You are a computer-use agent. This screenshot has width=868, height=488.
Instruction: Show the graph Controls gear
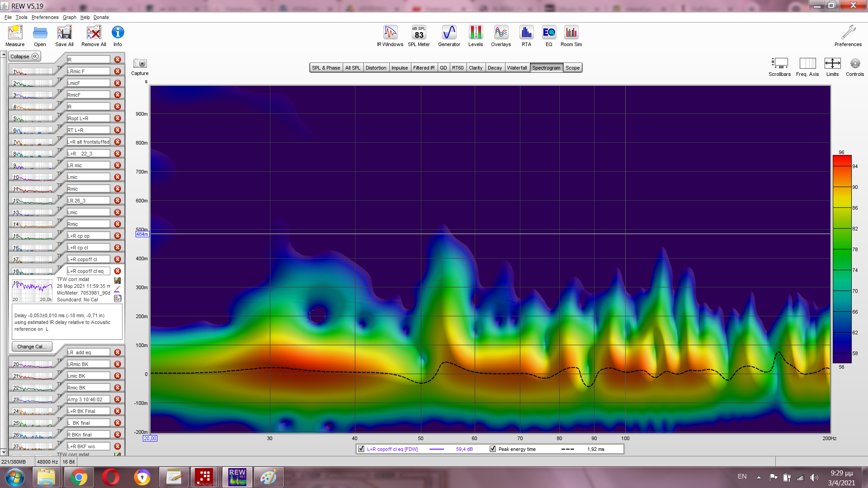pos(854,64)
